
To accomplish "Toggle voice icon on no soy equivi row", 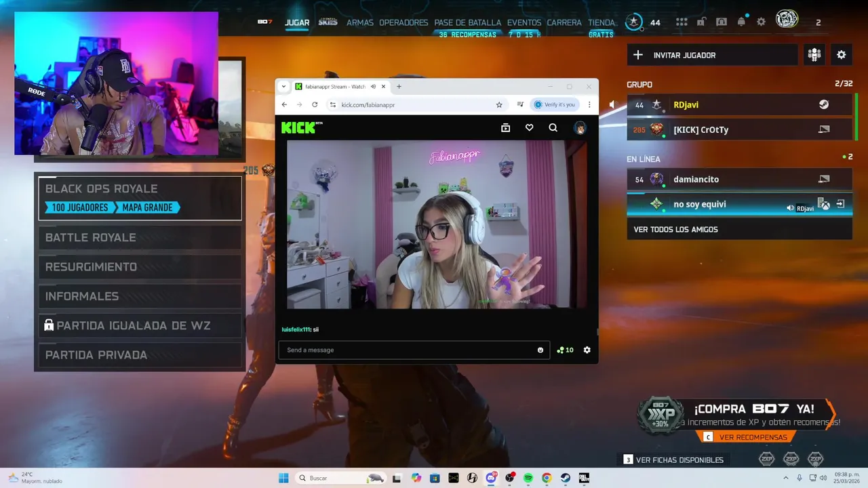I will click(790, 208).
